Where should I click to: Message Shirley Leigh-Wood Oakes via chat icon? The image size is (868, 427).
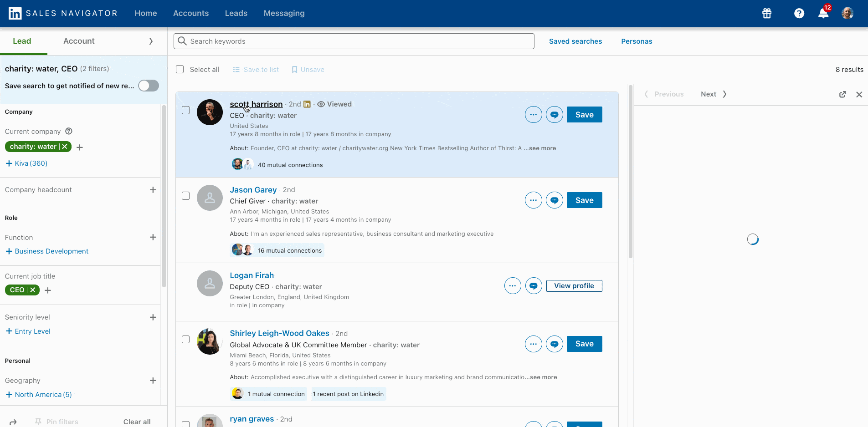click(x=555, y=344)
